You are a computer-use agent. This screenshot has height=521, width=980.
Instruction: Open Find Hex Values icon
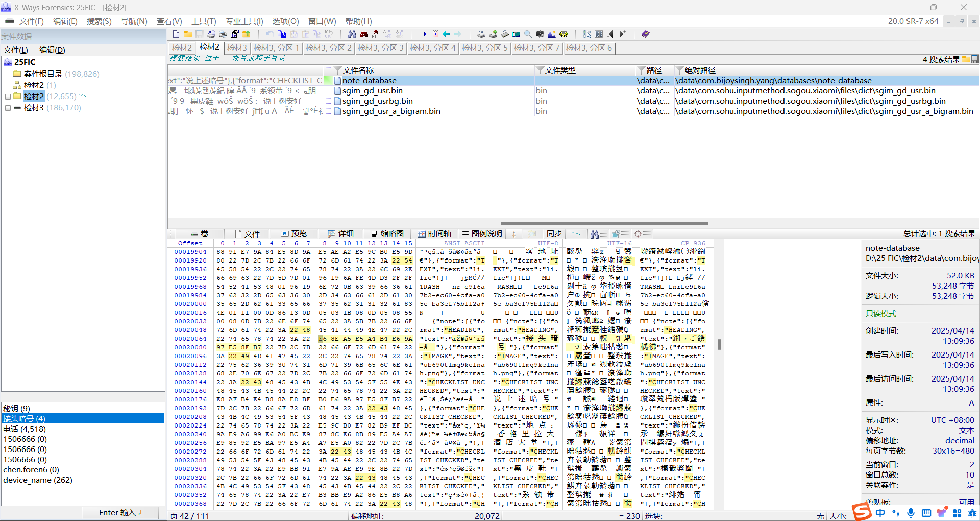[376, 34]
